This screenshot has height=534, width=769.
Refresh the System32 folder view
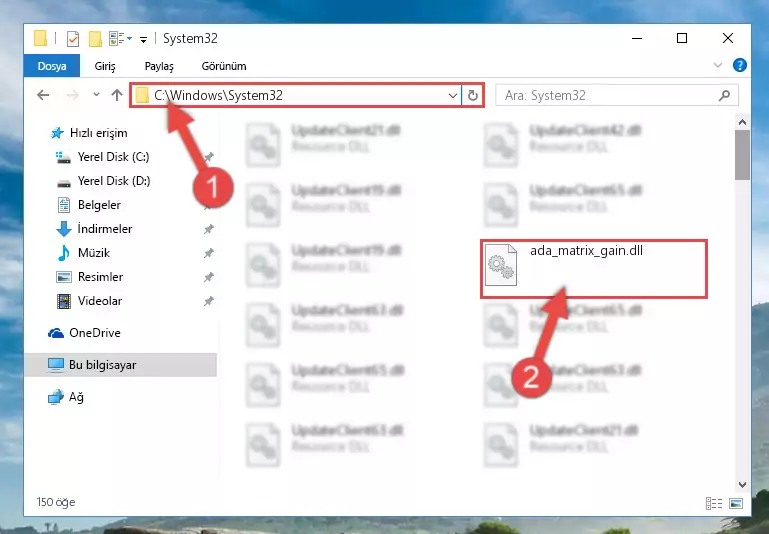click(x=473, y=95)
